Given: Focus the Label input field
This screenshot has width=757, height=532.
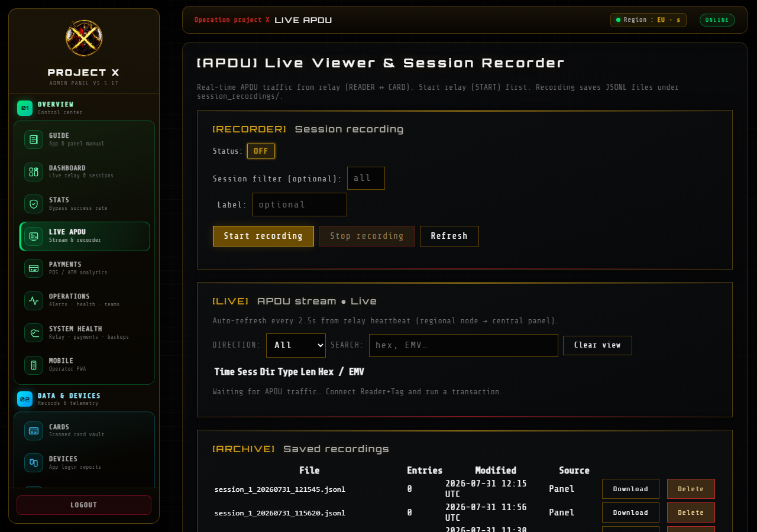Looking at the screenshot, I should click(x=300, y=205).
